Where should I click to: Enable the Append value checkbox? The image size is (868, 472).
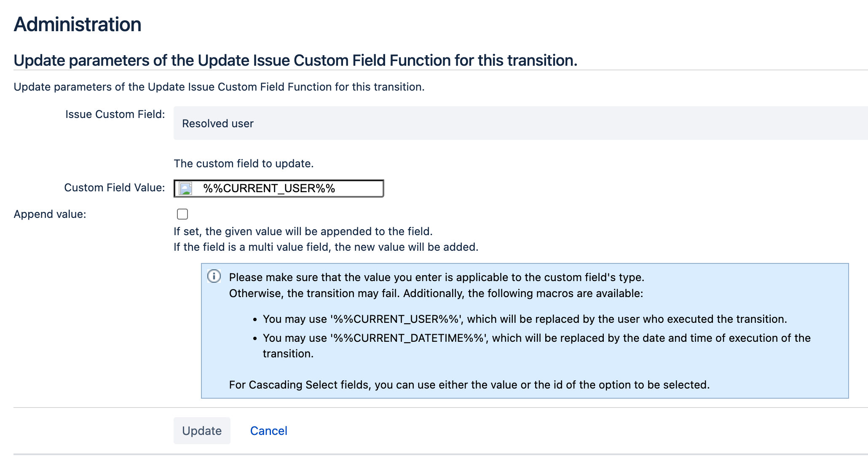tap(182, 214)
